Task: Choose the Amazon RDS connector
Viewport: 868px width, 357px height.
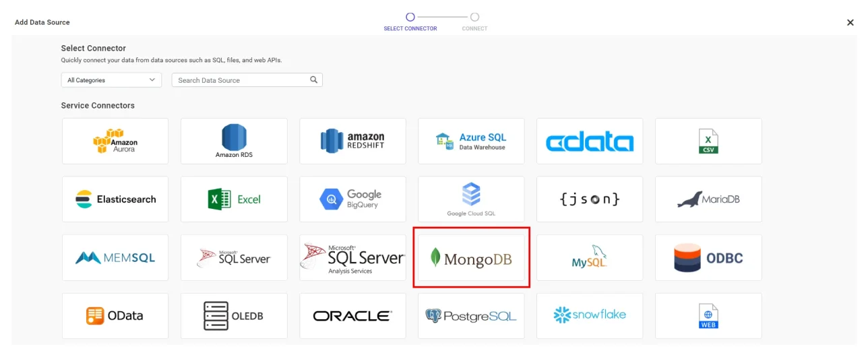Action: click(x=234, y=141)
